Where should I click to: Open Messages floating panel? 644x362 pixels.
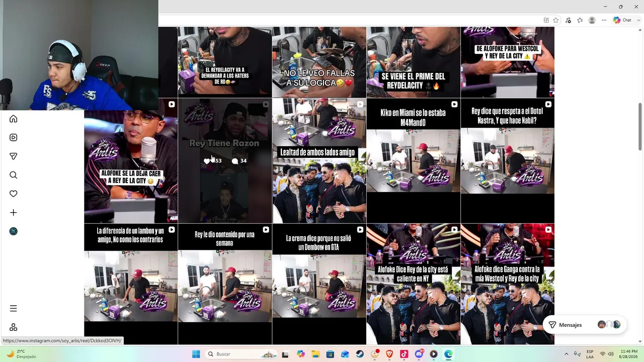(x=585, y=325)
